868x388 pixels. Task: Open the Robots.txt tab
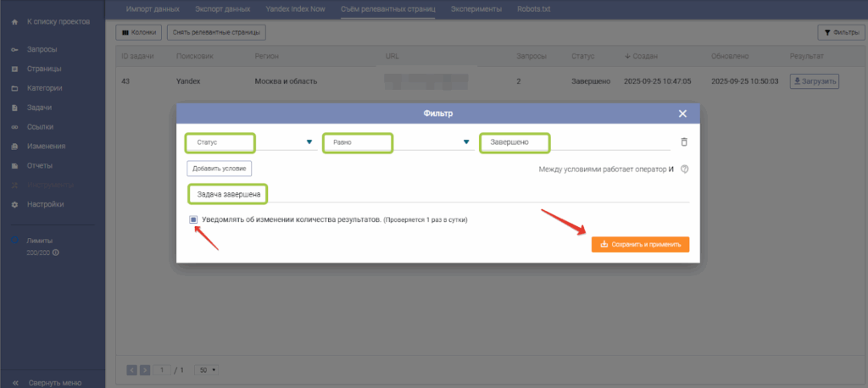click(x=534, y=9)
